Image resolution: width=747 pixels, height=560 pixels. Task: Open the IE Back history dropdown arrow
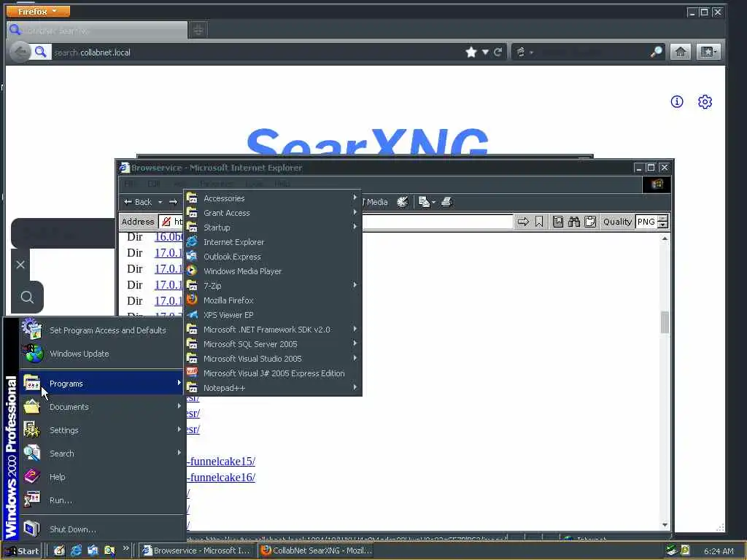pyautogui.click(x=160, y=202)
